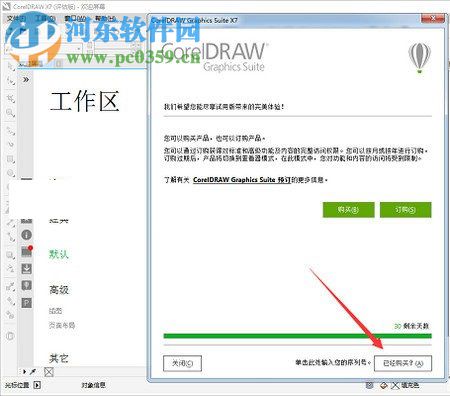Expand cursor position arrow in status bar

coord(37,385)
